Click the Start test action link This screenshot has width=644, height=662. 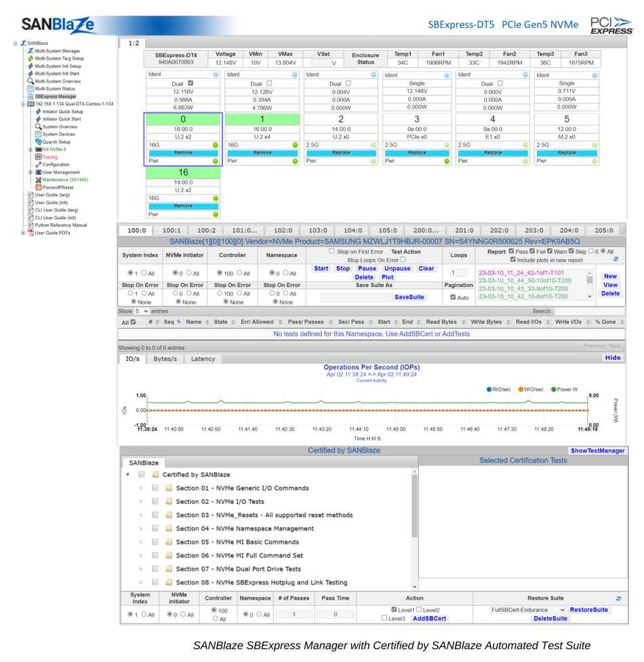pyautogui.click(x=321, y=269)
